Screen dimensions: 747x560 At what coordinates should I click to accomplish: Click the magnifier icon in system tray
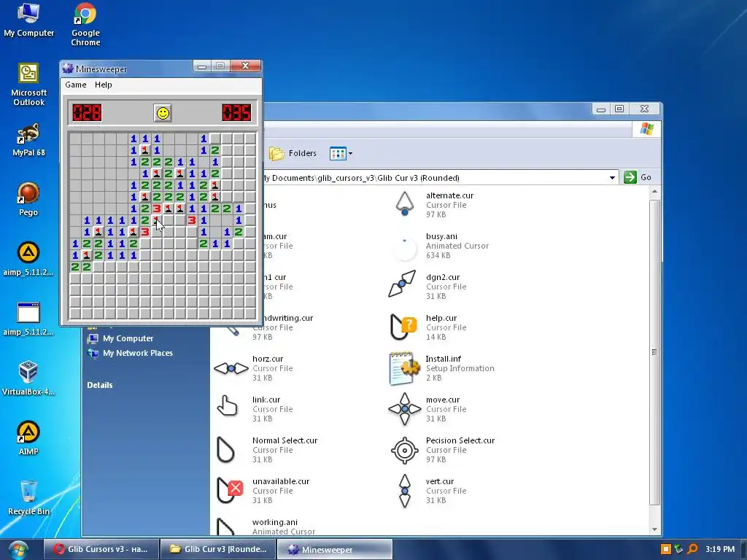[x=693, y=549]
